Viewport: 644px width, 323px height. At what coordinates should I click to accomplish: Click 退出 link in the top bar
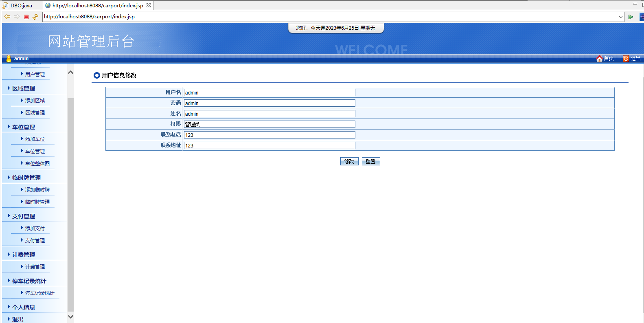[635, 59]
